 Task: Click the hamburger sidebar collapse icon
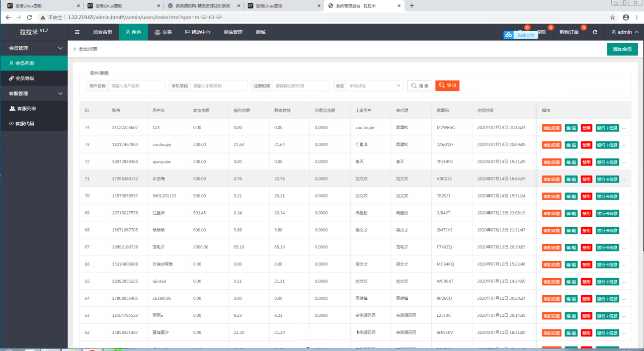[77, 32]
